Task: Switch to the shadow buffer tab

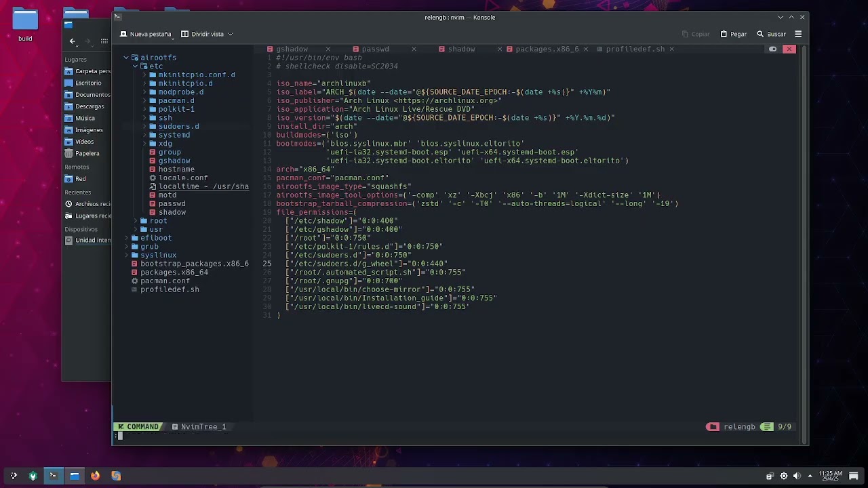Action: point(461,49)
